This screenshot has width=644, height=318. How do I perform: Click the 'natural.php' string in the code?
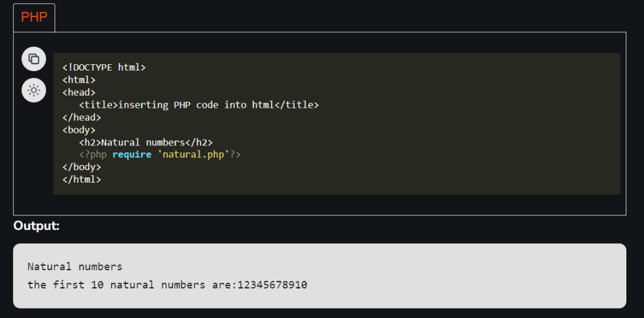click(193, 154)
